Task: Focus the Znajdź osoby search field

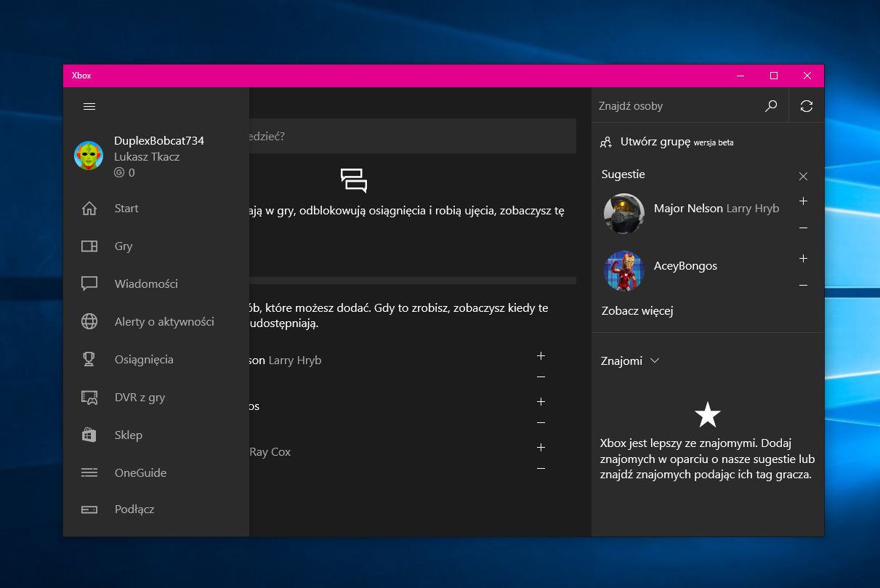Action: pos(678,106)
